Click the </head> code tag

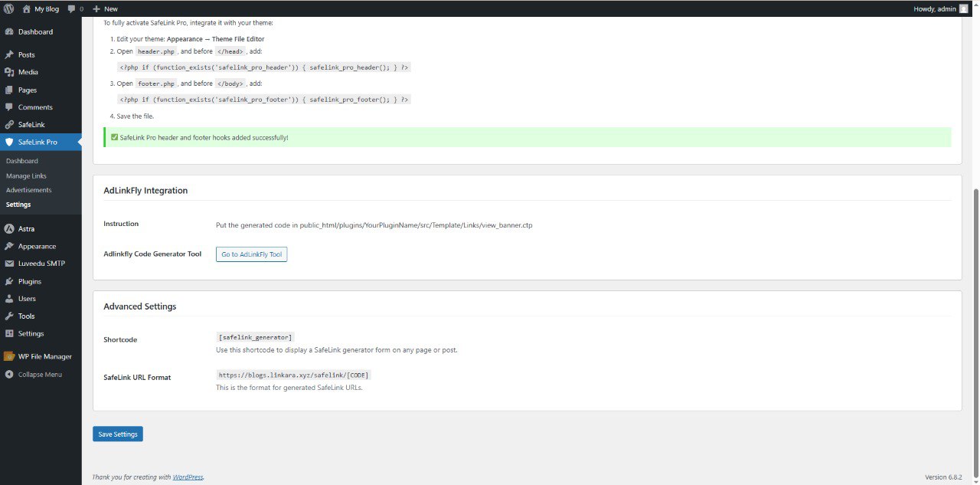click(230, 51)
